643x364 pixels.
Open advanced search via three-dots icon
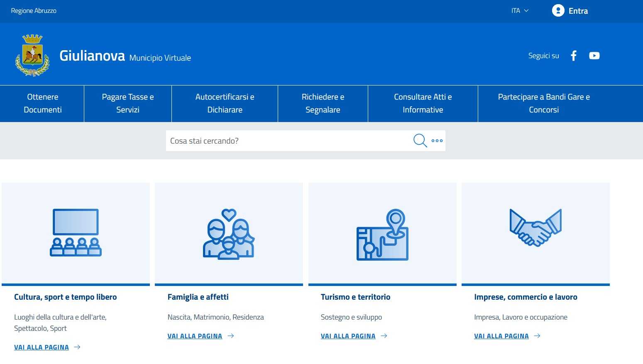tap(437, 141)
